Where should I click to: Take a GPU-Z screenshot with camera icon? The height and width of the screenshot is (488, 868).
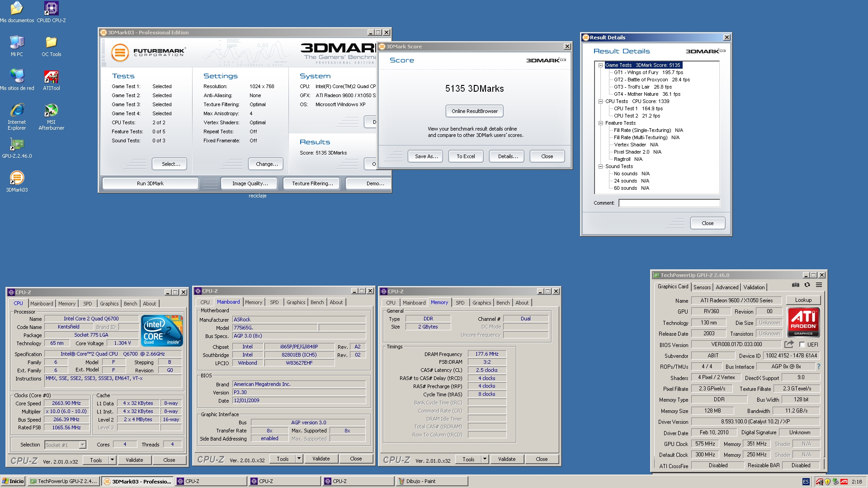796,285
